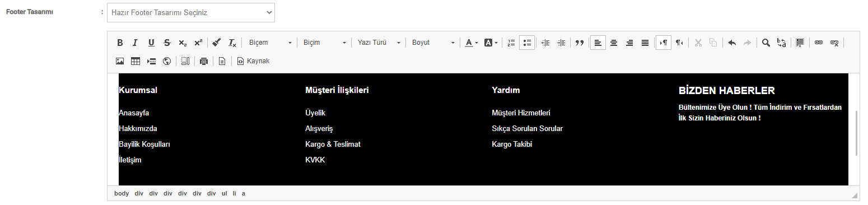
Task: Open the find magnifier tool
Action: 766,43
